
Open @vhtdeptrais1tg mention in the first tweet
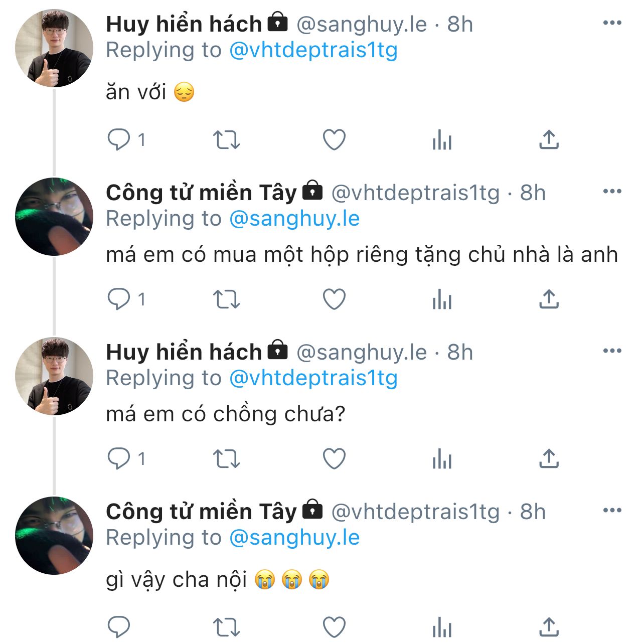click(313, 50)
